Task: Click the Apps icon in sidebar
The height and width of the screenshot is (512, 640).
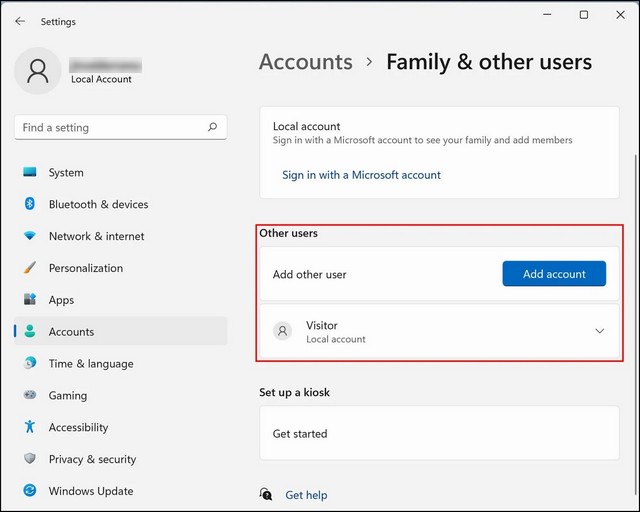Action: 30,299
